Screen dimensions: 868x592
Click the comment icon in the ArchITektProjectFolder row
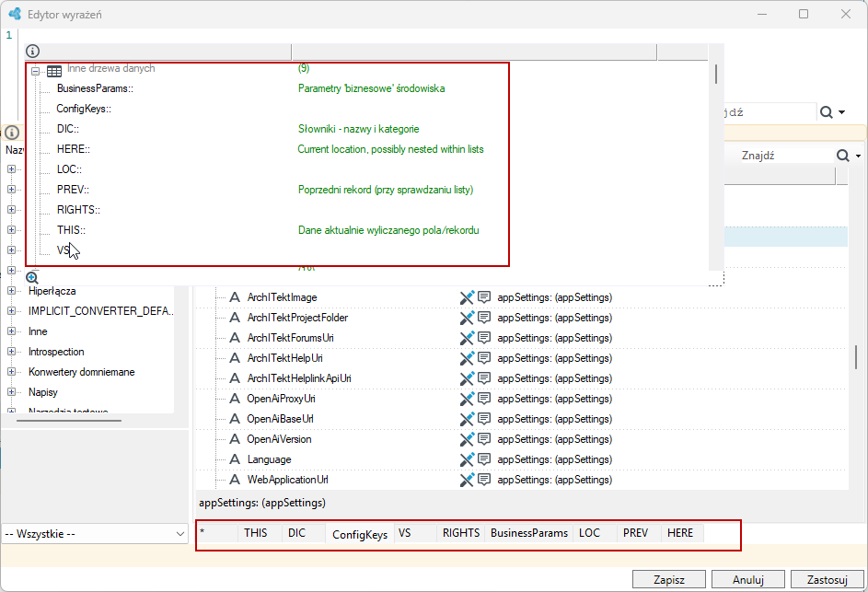[x=484, y=318]
